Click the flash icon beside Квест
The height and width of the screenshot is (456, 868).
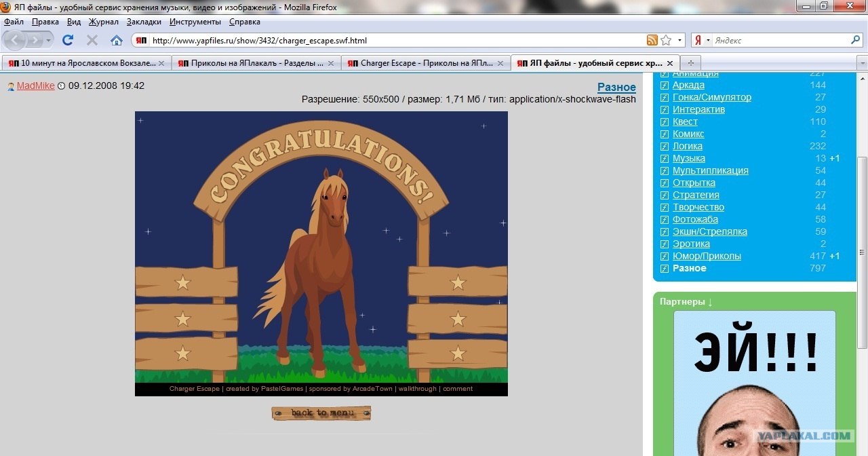665,122
